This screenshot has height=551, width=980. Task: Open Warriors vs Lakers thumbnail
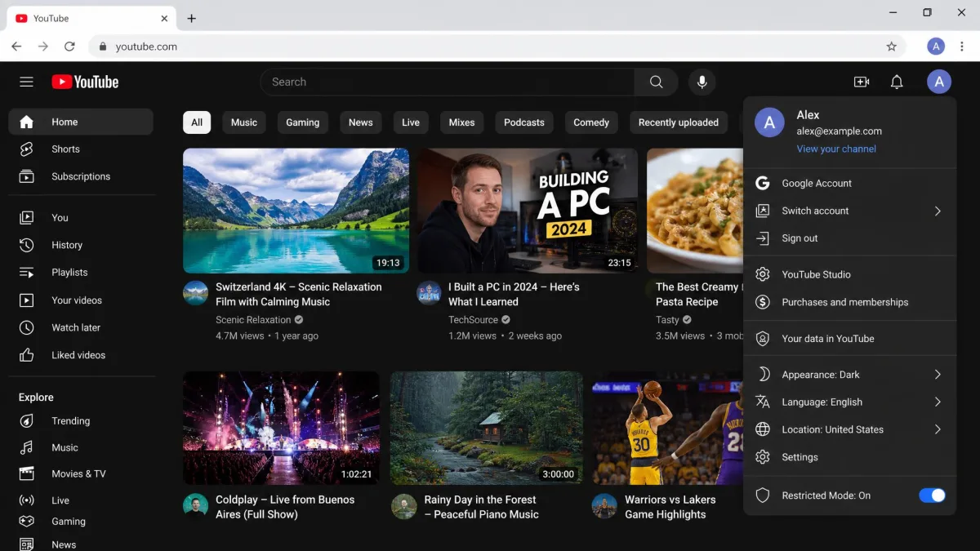667,429
